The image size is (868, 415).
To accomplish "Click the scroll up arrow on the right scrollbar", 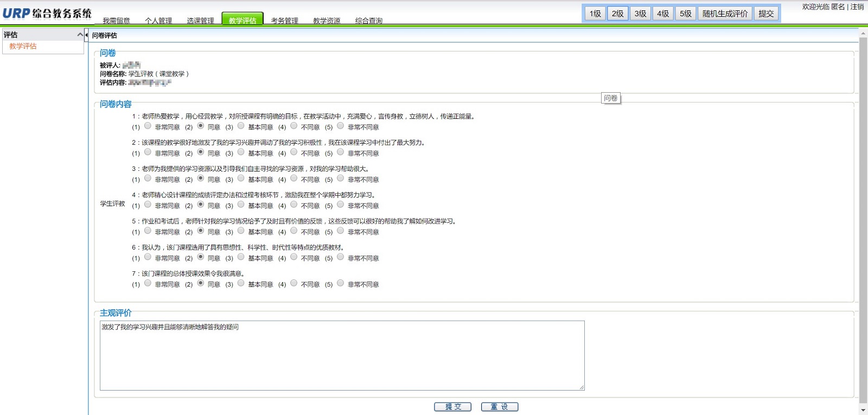I will (863, 34).
